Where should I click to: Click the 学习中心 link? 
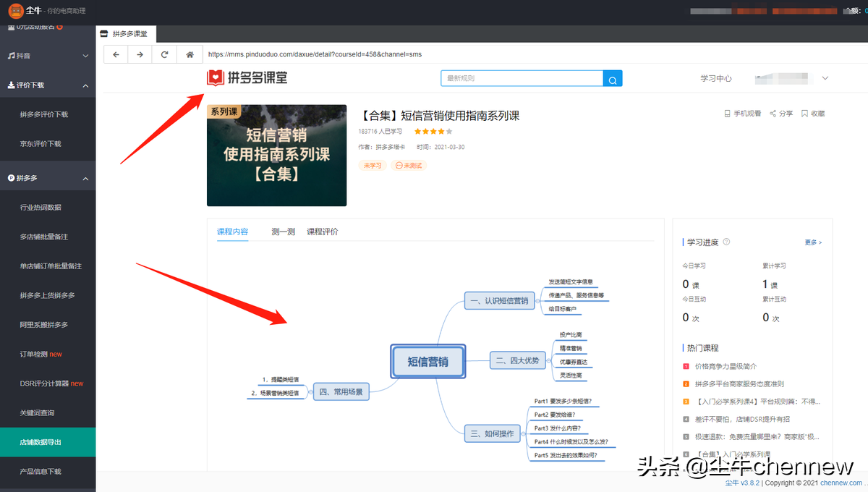[x=716, y=78]
